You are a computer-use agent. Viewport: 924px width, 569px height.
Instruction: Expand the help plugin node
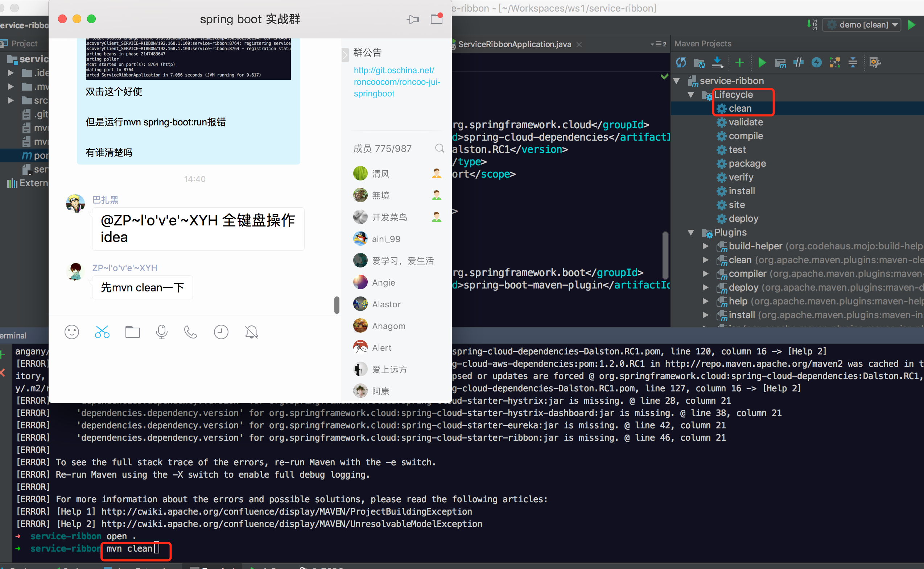point(706,302)
